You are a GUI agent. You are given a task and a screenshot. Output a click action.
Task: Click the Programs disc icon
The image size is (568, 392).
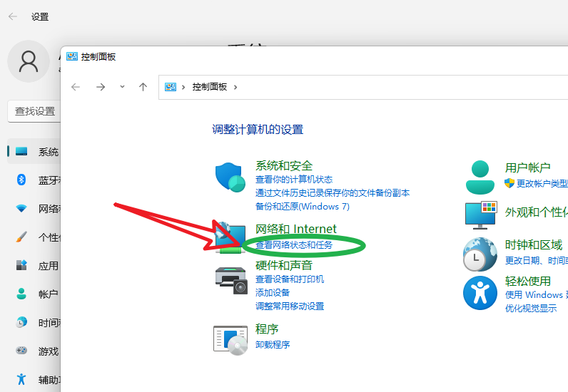point(230,340)
